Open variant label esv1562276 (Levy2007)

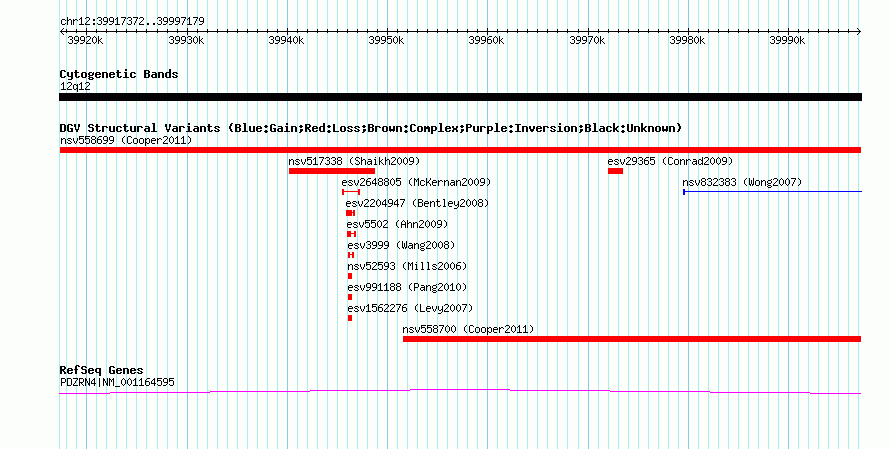[410, 308]
